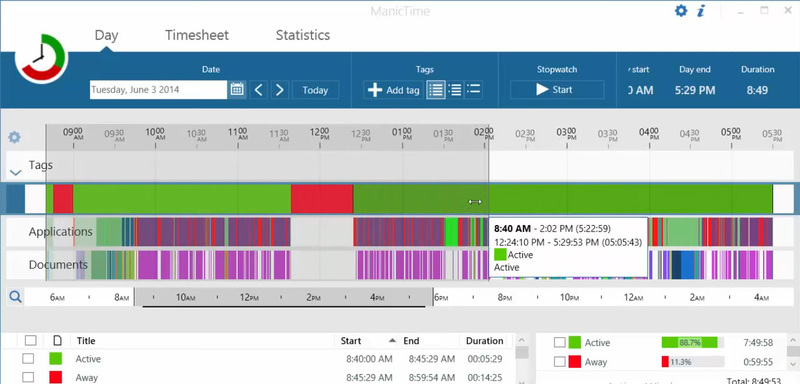Click the Add tag button
Screen dimensions: 800x384
393,90
